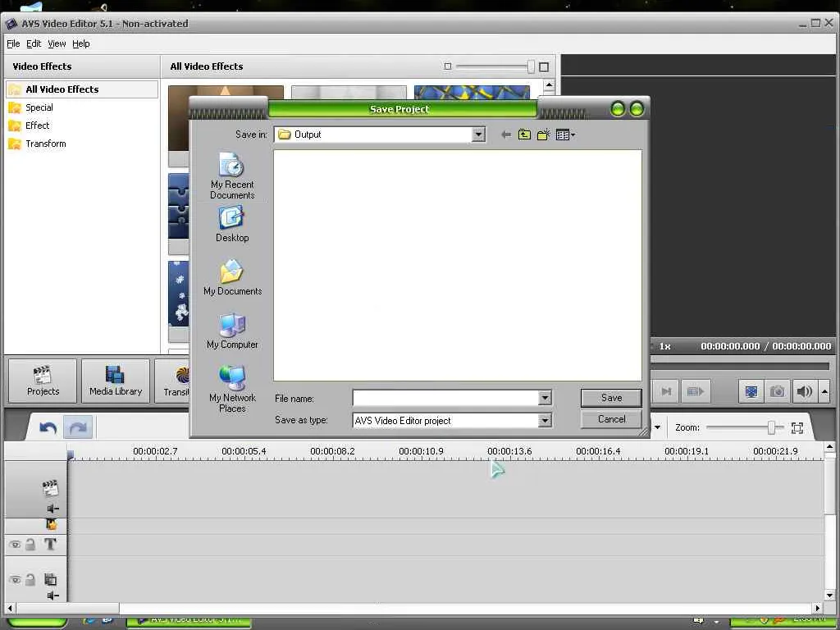Expand the File name dropdown arrow
Screen dimensions: 840x630
545,398
